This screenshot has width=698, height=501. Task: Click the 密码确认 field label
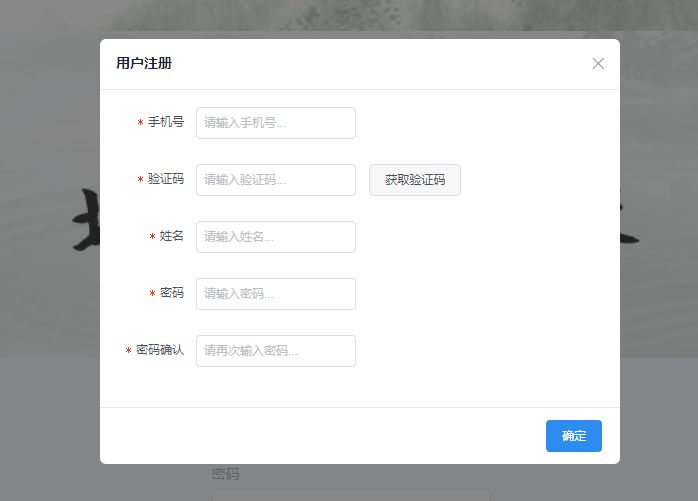click(160, 351)
